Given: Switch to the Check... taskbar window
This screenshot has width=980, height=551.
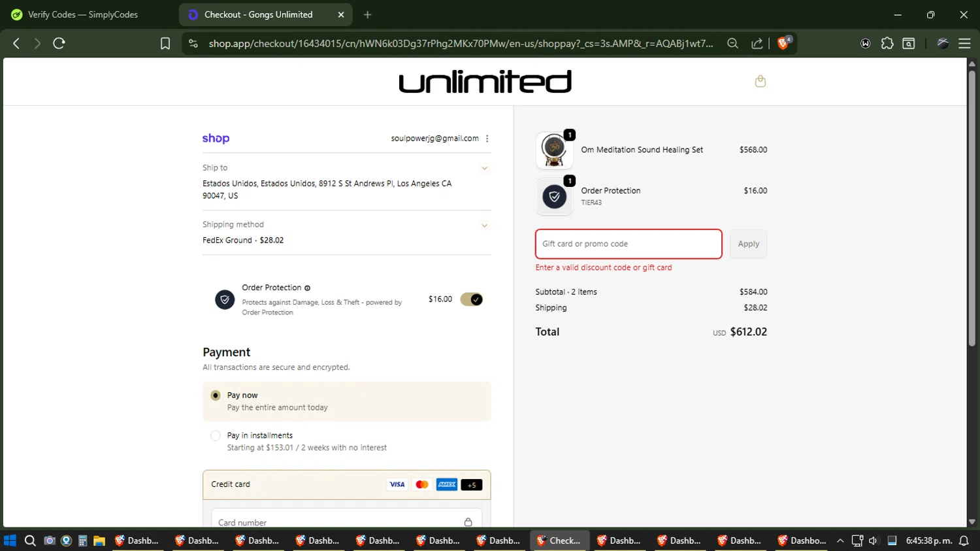Looking at the screenshot, I should click(559, 541).
